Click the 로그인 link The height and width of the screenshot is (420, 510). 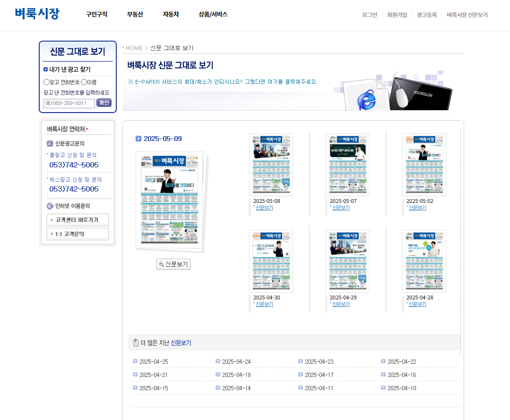370,15
